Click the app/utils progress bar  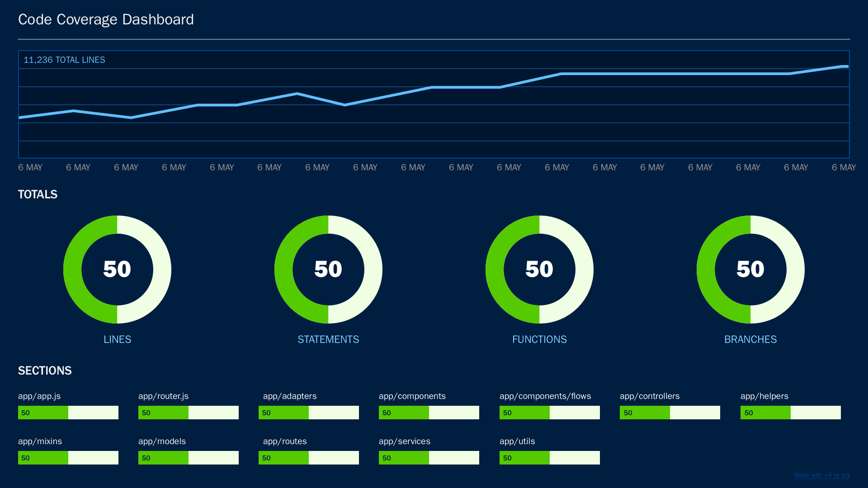tap(549, 458)
